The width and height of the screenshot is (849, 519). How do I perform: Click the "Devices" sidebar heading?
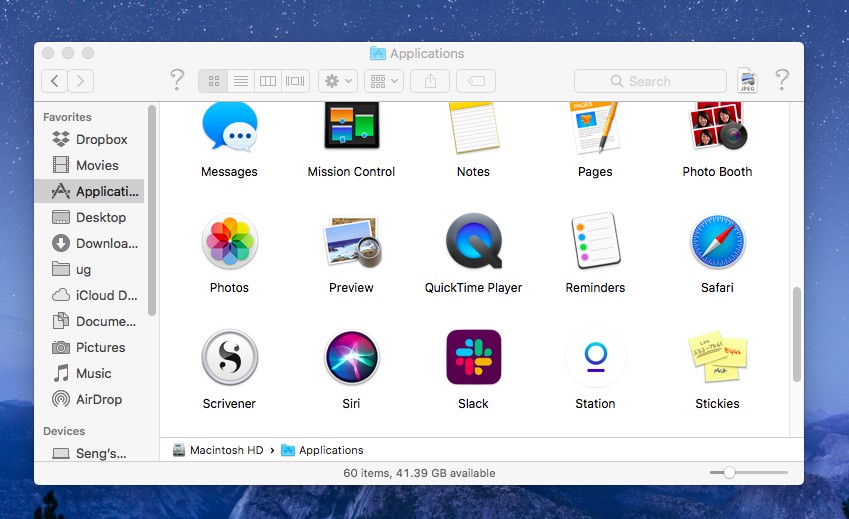(x=64, y=431)
